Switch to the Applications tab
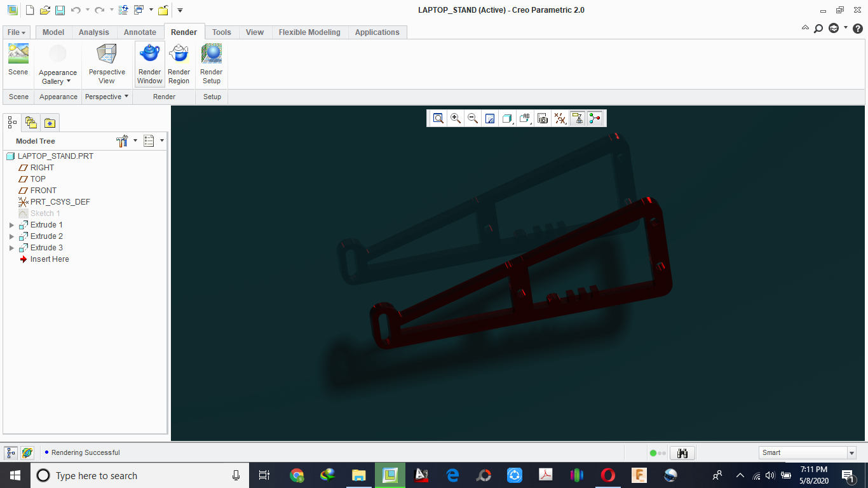Screen dimensions: 868x488 click(x=377, y=32)
